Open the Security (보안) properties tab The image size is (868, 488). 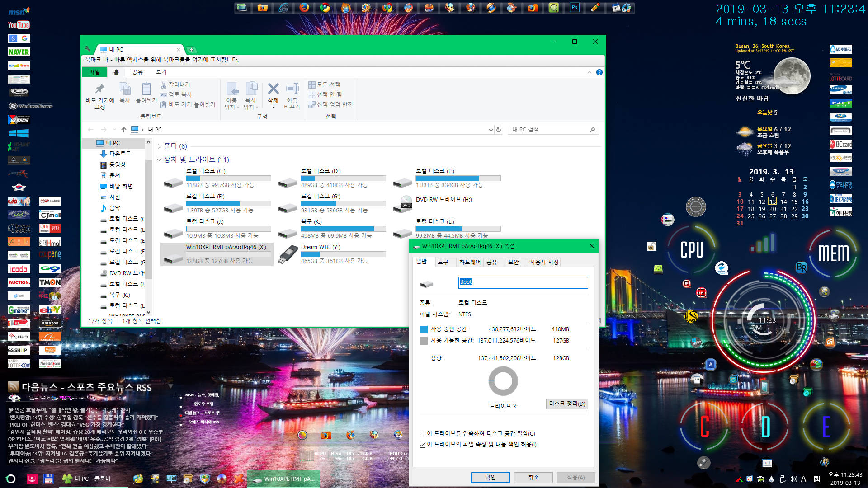pyautogui.click(x=513, y=262)
